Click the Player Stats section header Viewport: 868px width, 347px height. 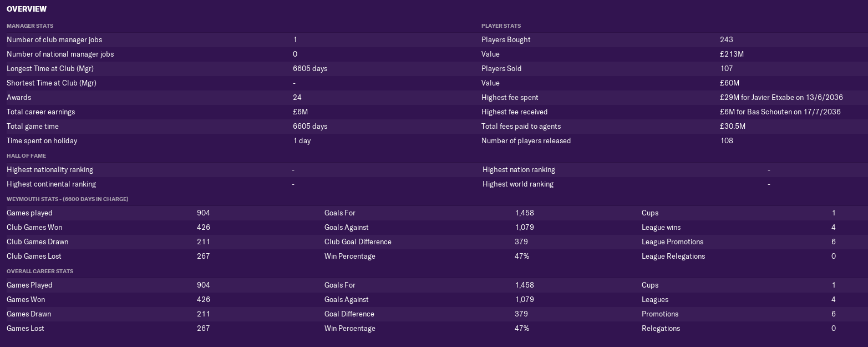(x=501, y=26)
